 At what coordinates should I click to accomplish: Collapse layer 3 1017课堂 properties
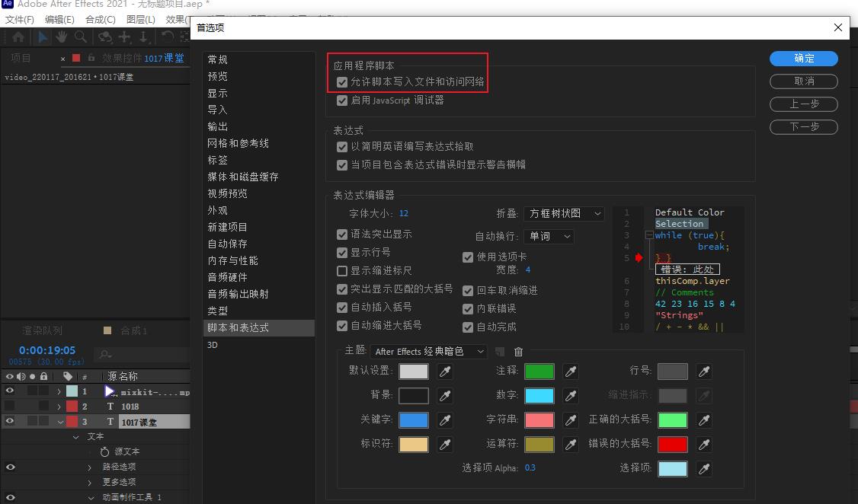59,422
